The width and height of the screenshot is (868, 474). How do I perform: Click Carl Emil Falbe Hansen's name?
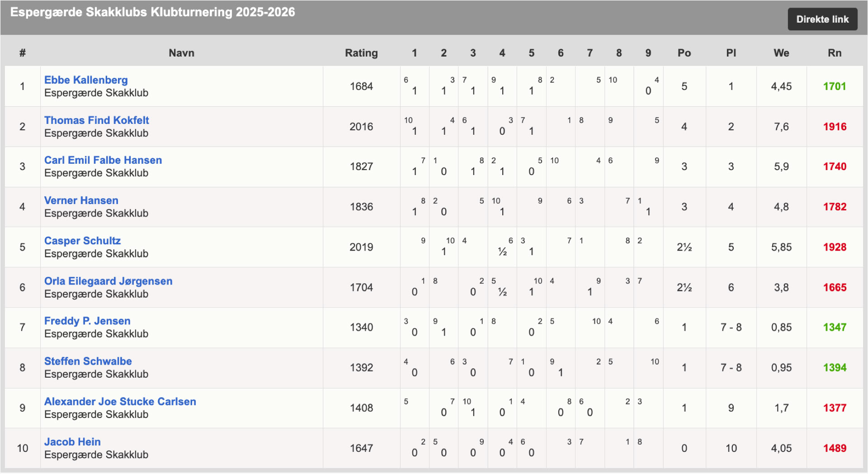[x=103, y=160]
